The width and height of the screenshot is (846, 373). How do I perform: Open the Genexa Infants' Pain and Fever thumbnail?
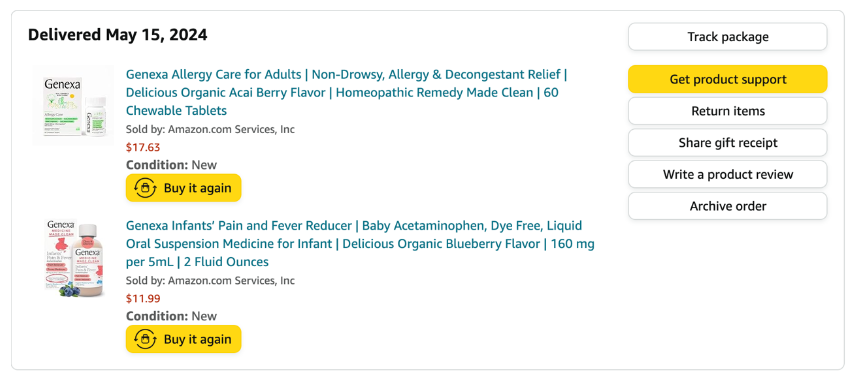[x=73, y=257]
